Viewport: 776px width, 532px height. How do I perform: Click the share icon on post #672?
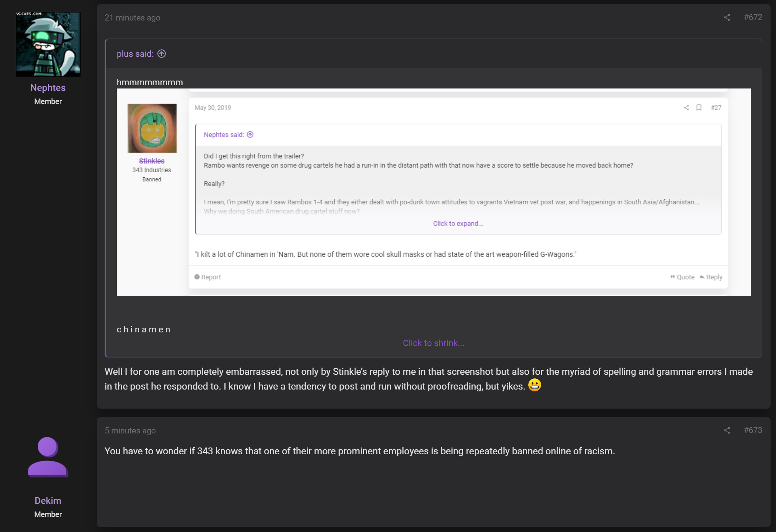coord(727,17)
